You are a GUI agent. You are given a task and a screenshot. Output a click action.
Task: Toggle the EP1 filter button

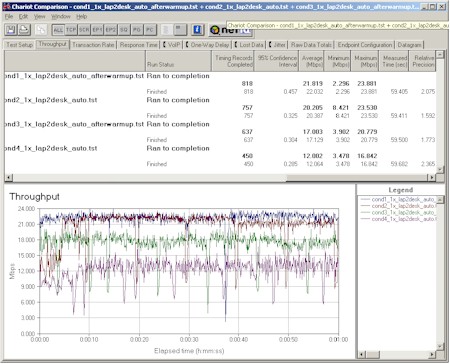tap(97, 30)
